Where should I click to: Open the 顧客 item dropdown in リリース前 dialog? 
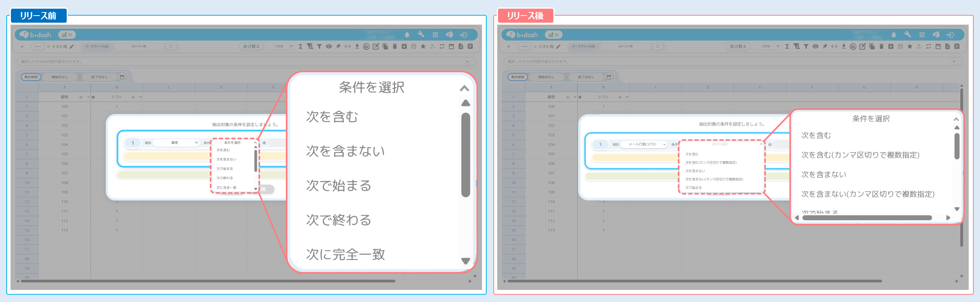click(x=176, y=143)
